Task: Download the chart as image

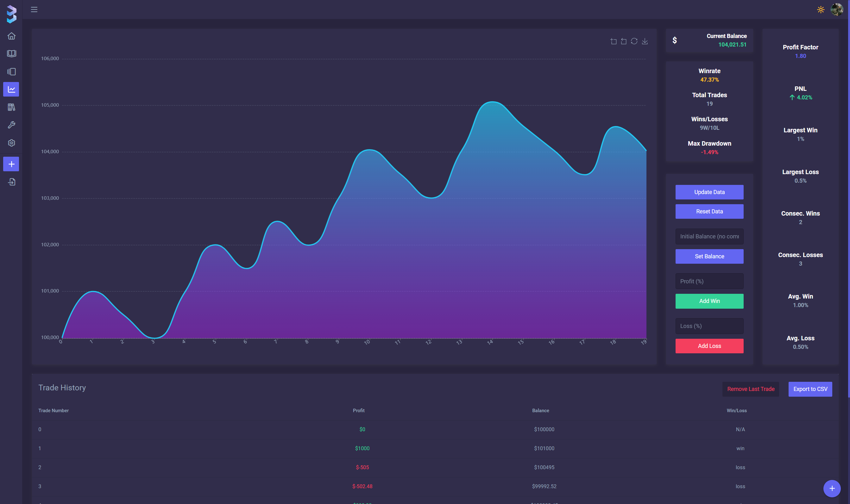Action: (x=645, y=41)
